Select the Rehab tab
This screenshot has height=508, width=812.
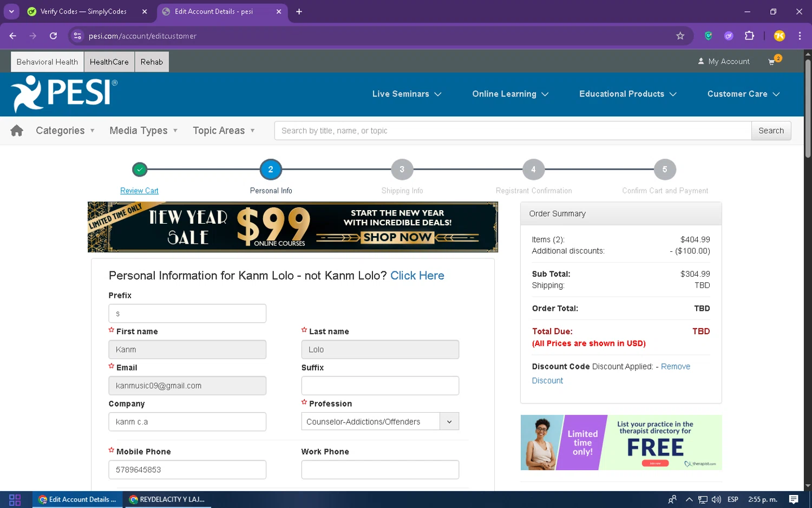[152, 62]
